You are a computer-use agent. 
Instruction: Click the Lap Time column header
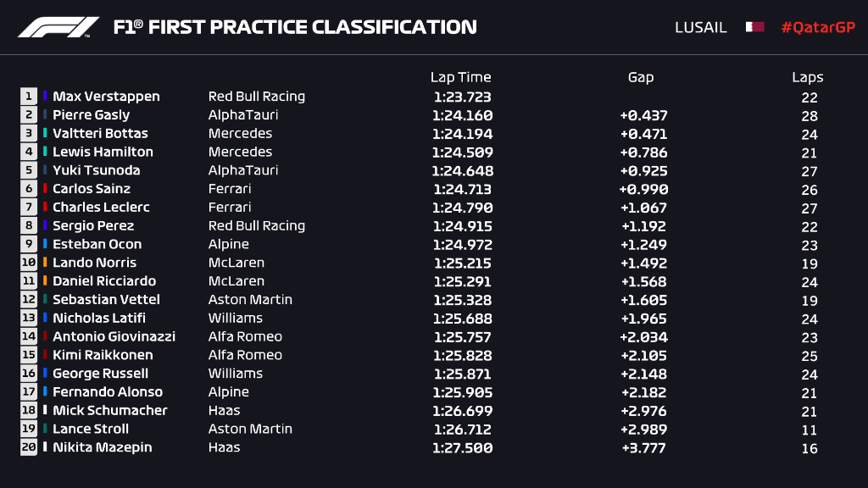[x=460, y=77]
